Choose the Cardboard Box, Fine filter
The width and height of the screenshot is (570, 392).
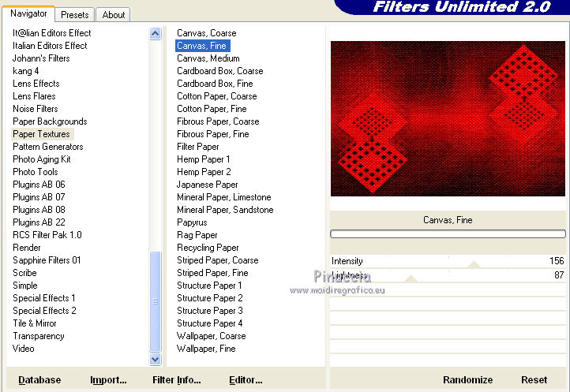point(215,84)
